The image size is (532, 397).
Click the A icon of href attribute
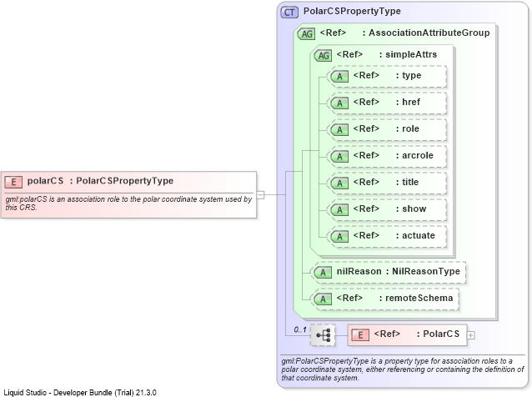[x=339, y=103]
